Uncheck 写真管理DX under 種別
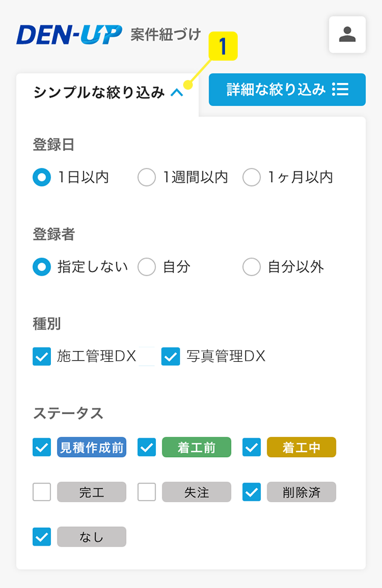Viewport: 382px width, 588px height. (x=170, y=356)
